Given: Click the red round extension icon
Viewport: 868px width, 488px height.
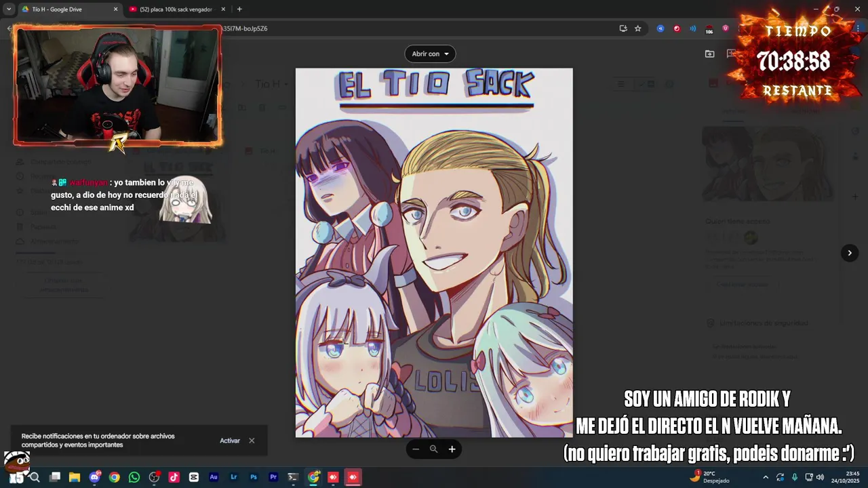Looking at the screenshot, I should (x=677, y=28).
